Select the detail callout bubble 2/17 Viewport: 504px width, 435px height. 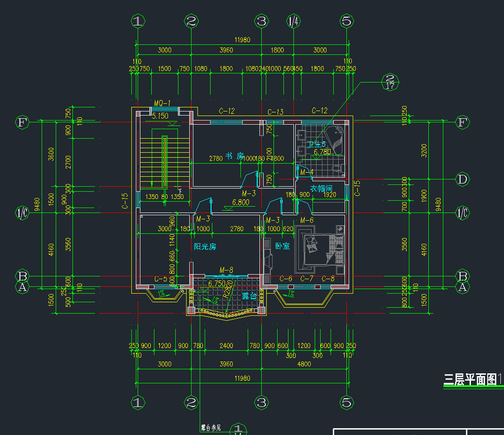tap(390, 81)
